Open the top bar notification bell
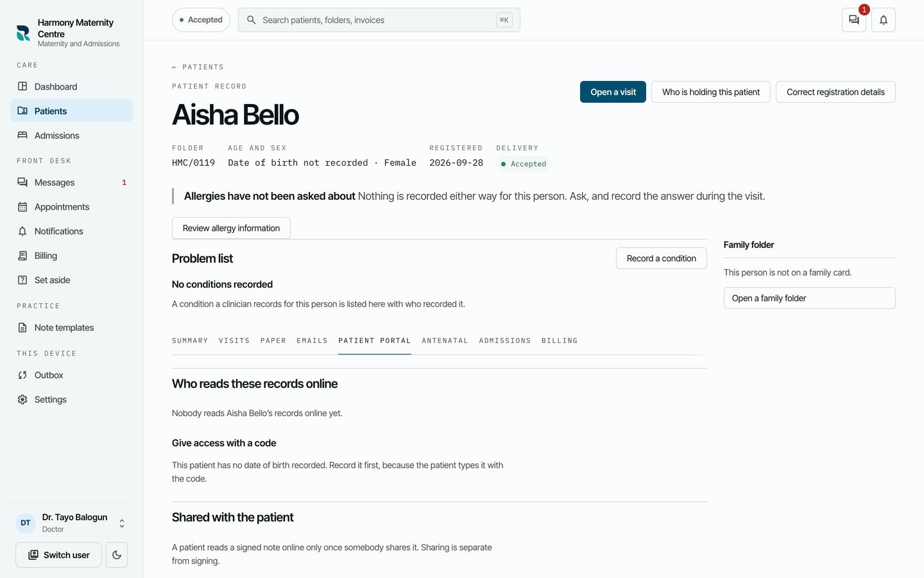 (x=884, y=20)
